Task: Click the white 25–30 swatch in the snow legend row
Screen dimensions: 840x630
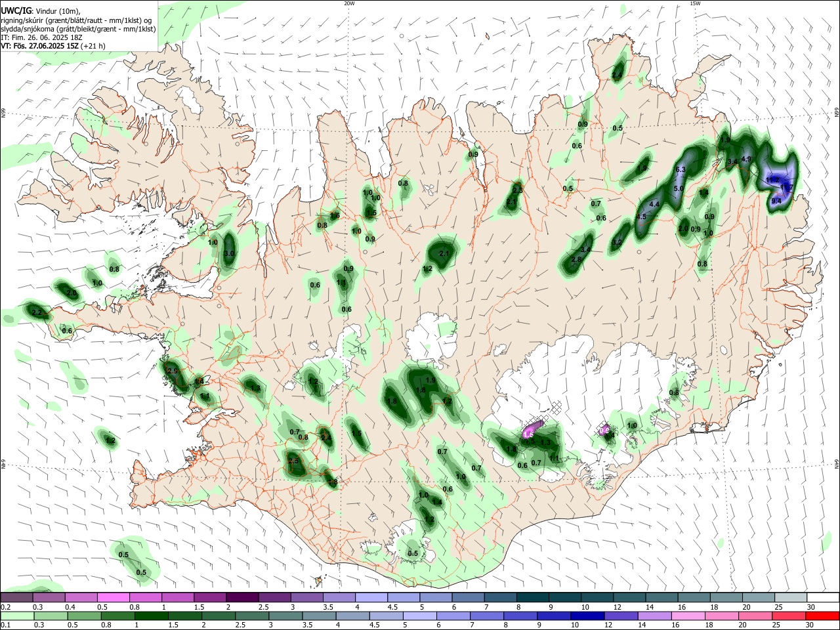Action: (822, 597)
